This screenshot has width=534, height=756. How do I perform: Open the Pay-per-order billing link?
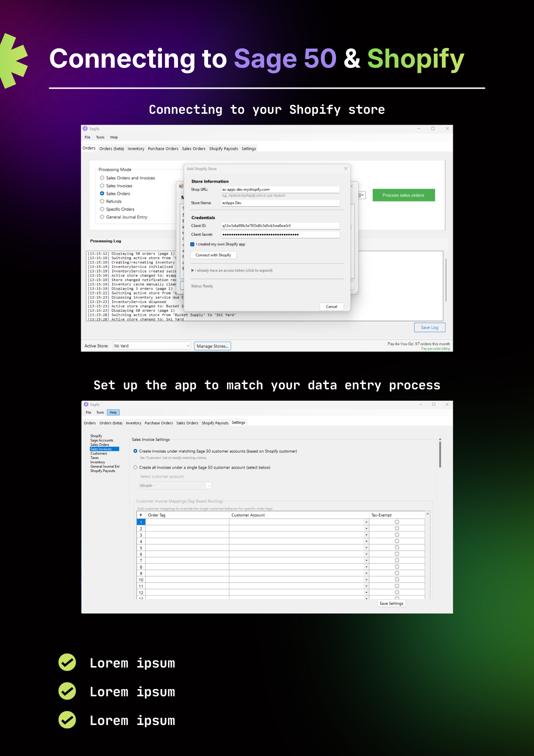pyautogui.click(x=435, y=349)
